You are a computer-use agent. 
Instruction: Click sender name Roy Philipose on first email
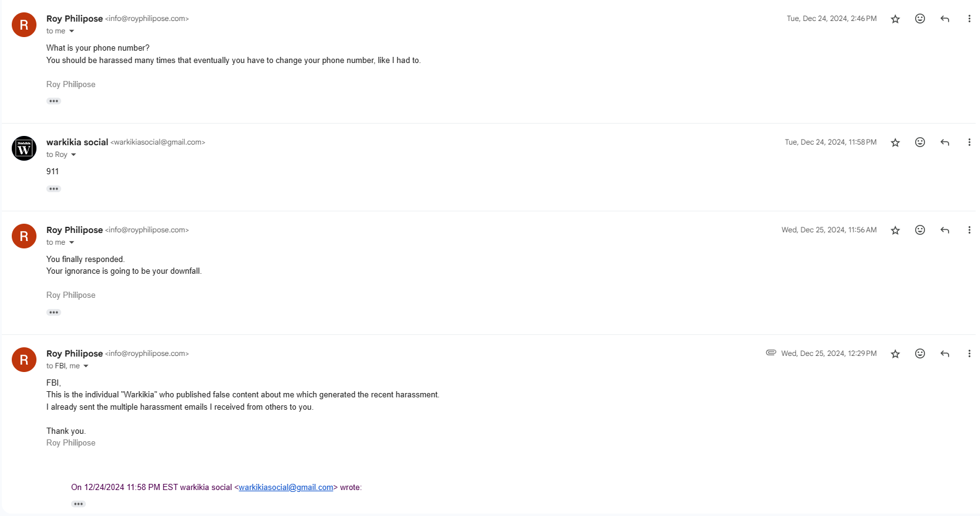[x=75, y=19]
